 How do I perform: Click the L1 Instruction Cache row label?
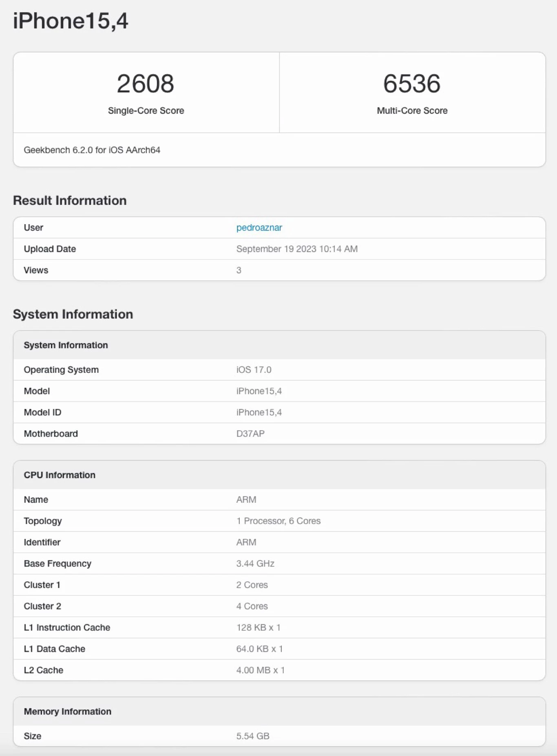67,628
